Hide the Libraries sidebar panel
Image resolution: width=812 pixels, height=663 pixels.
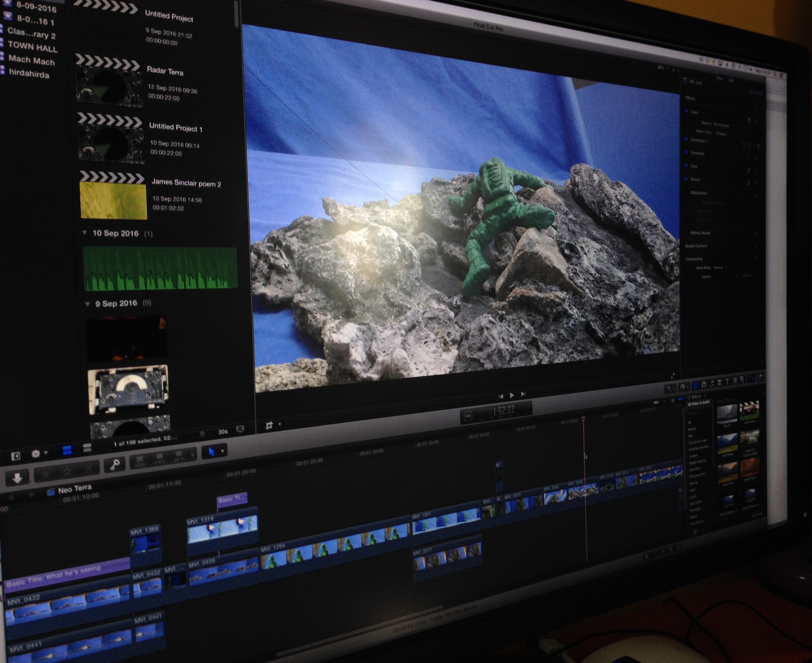pos(15,456)
